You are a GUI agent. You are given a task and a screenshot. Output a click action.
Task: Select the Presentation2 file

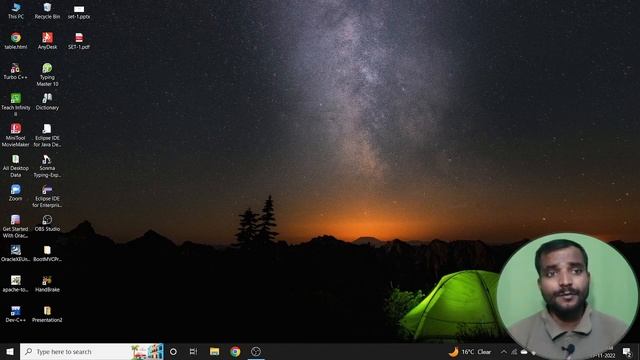[47, 314]
